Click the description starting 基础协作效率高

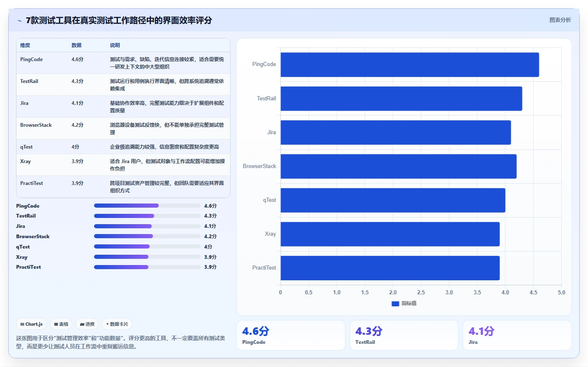pos(167,107)
